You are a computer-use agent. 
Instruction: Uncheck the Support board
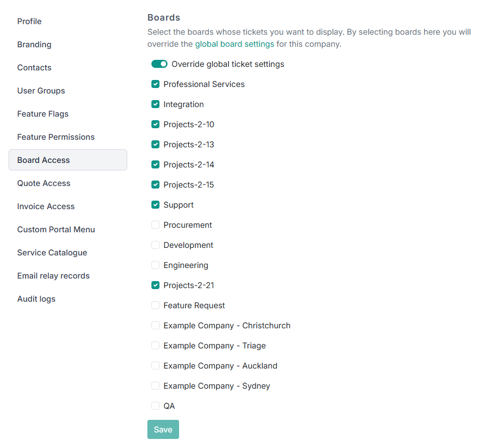pyautogui.click(x=155, y=205)
